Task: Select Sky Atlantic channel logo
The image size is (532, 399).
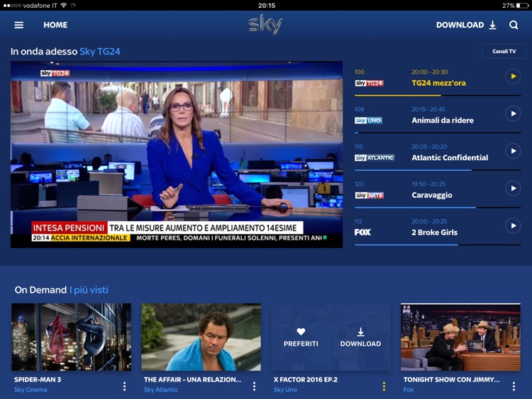Action: pos(375,157)
